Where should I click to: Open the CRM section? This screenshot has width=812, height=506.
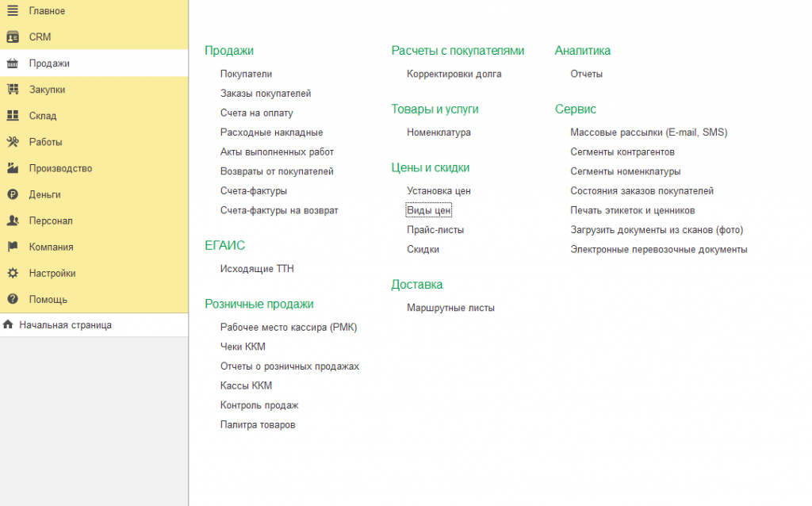point(94,36)
